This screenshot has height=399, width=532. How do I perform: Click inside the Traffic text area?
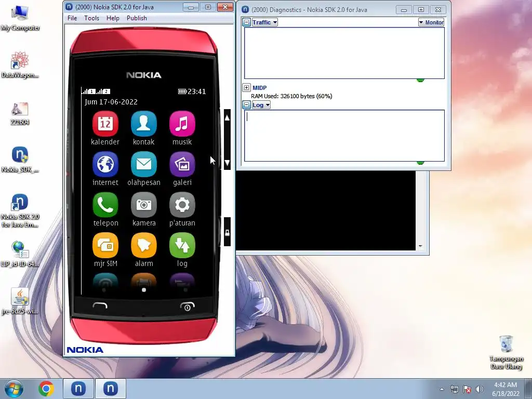click(344, 53)
